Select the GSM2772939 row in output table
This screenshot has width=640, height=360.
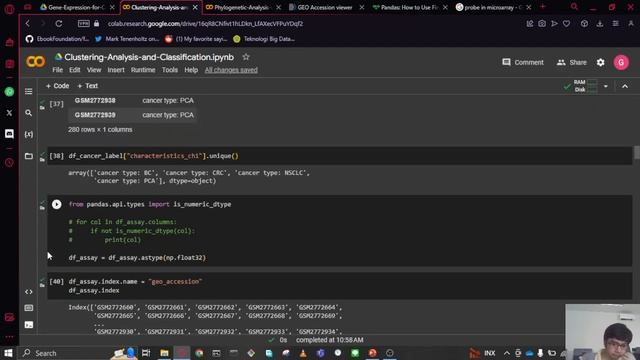point(134,115)
